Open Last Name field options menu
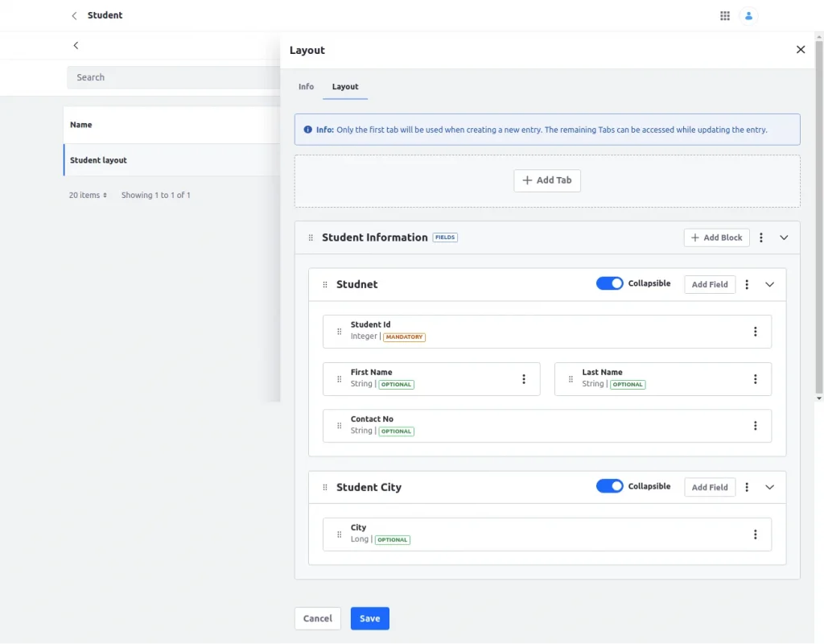824x644 pixels. coord(755,379)
